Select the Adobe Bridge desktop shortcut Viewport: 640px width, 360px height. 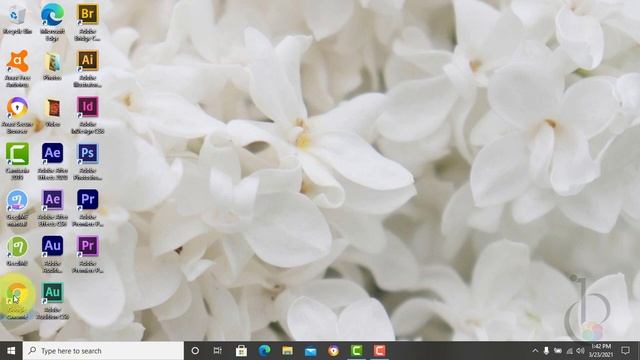pyautogui.click(x=88, y=21)
